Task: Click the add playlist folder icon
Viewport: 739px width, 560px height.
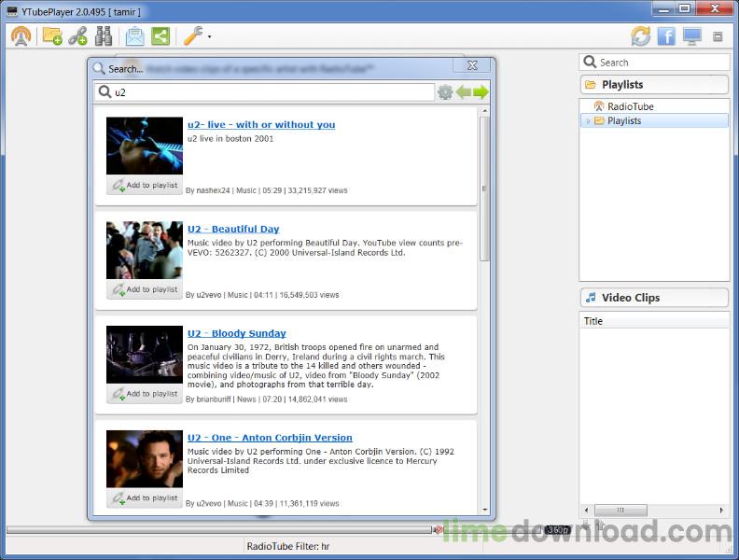Action: coord(52,36)
